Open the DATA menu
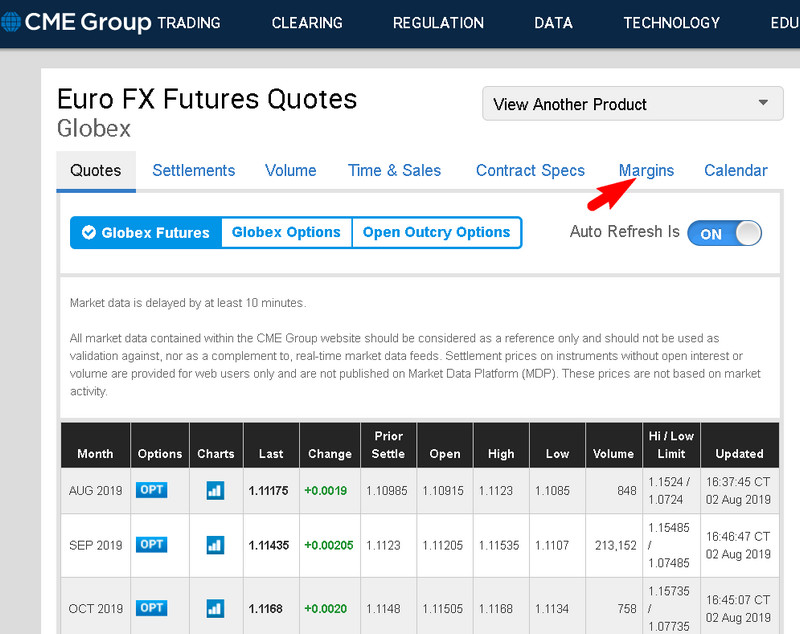The width and height of the screenshot is (800, 634). (554, 23)
